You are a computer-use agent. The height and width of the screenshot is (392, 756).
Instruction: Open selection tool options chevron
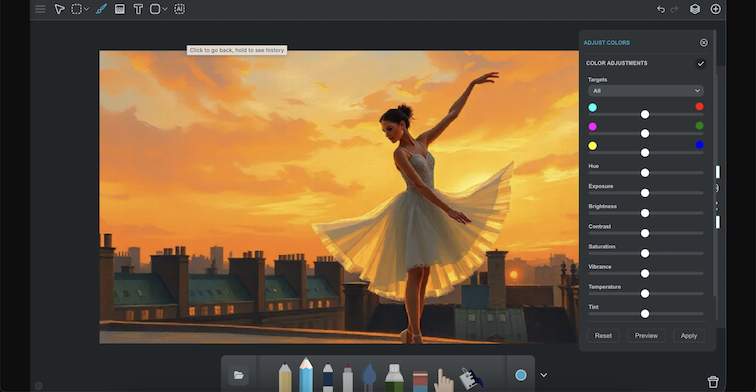point(86,9)
